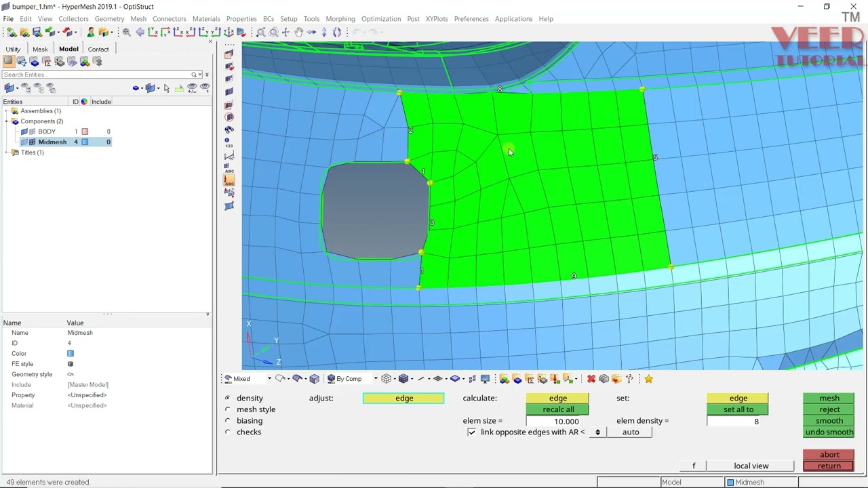Image resolution: width=868 pixels, height=488 pixels.
Task: Open the Geometry menu
Action: pyautogui.click(x=109, y=19)
